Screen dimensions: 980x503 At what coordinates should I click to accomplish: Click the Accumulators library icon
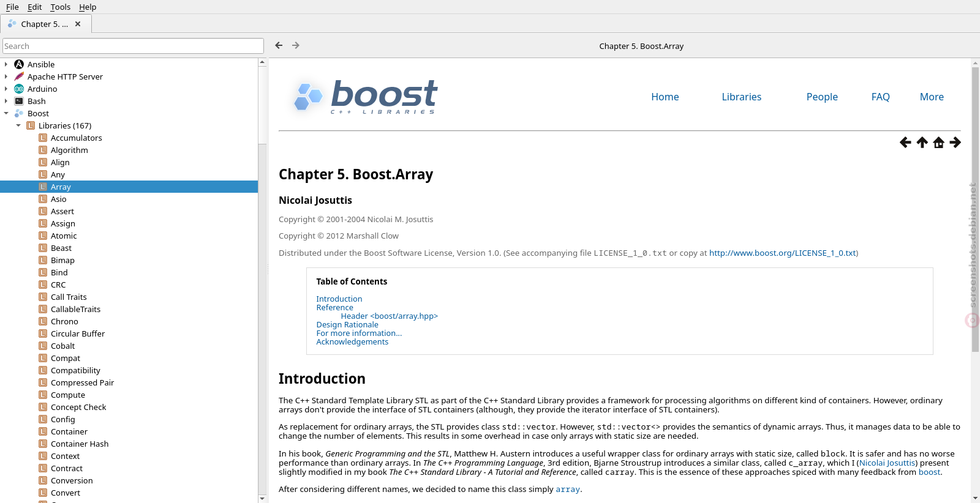tap(43, 138)
